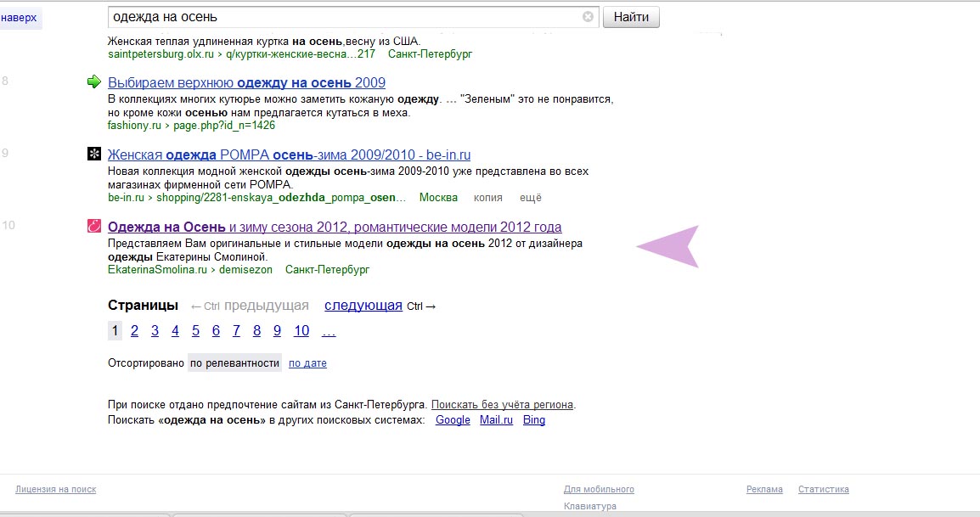Go to следующая results page

[363, 306]
